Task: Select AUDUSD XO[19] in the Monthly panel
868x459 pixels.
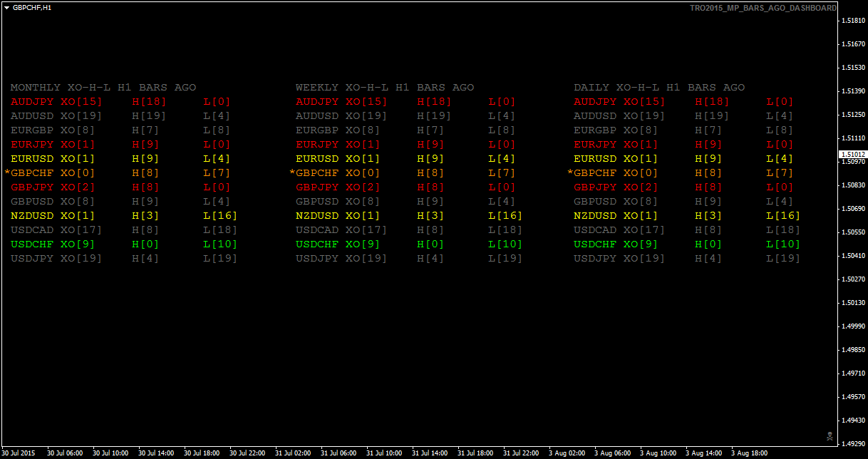Action: click(x=57, y=116)
